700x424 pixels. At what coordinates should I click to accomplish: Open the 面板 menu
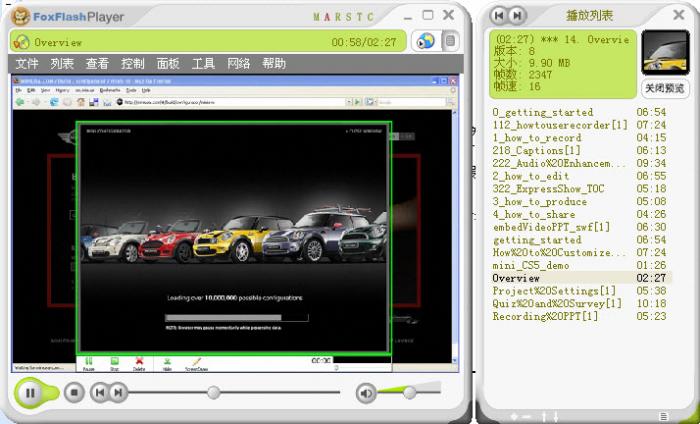coord(168,64)
